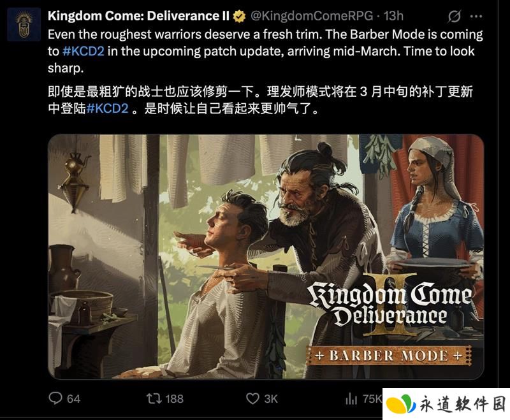This screenshot has width=510, height=420.
Task: Click the Kingdom Come: Deliverance II display name
Action: [138, 16]
